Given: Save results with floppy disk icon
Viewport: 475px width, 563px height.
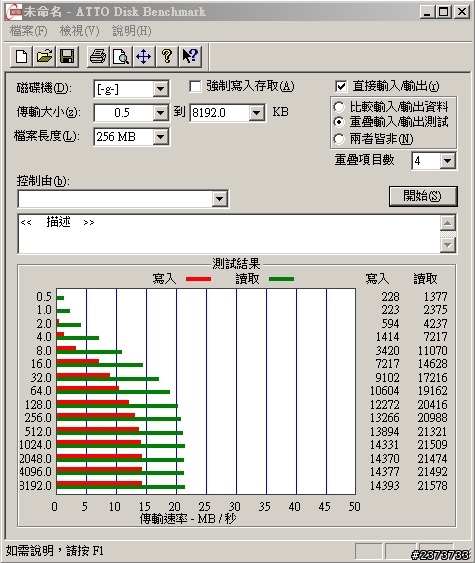Looking at the screenshot, I should pos(67,56).
